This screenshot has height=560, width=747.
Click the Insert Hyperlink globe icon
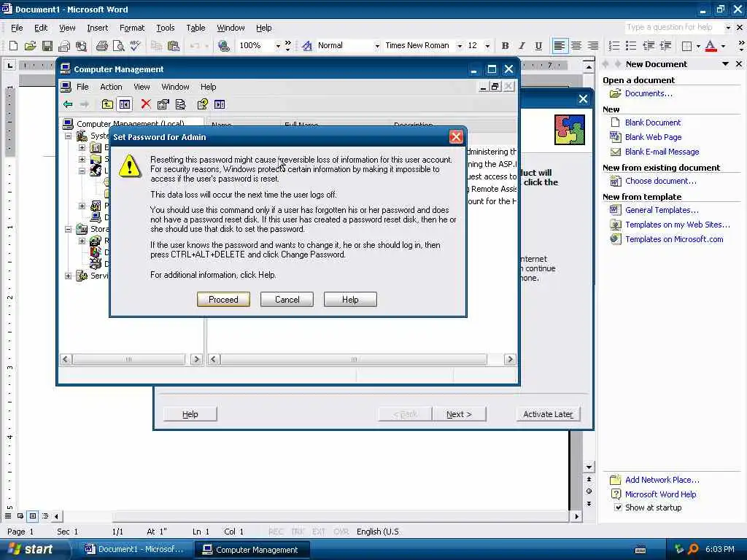223,46
